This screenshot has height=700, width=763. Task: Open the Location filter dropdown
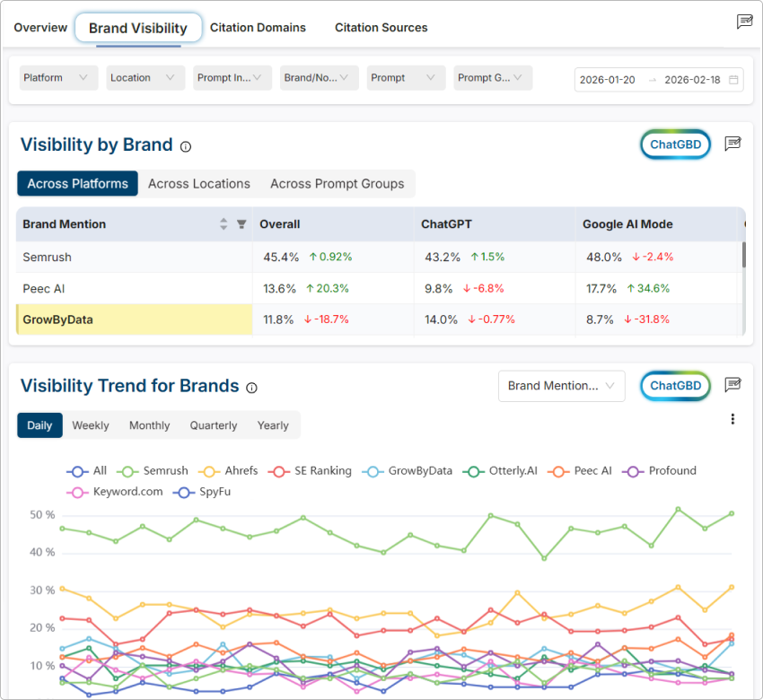coord(145,78)
